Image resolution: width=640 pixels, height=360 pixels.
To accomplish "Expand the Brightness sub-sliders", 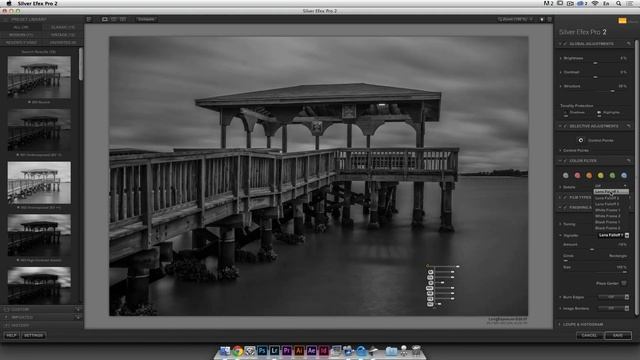I will click(561, 58).
